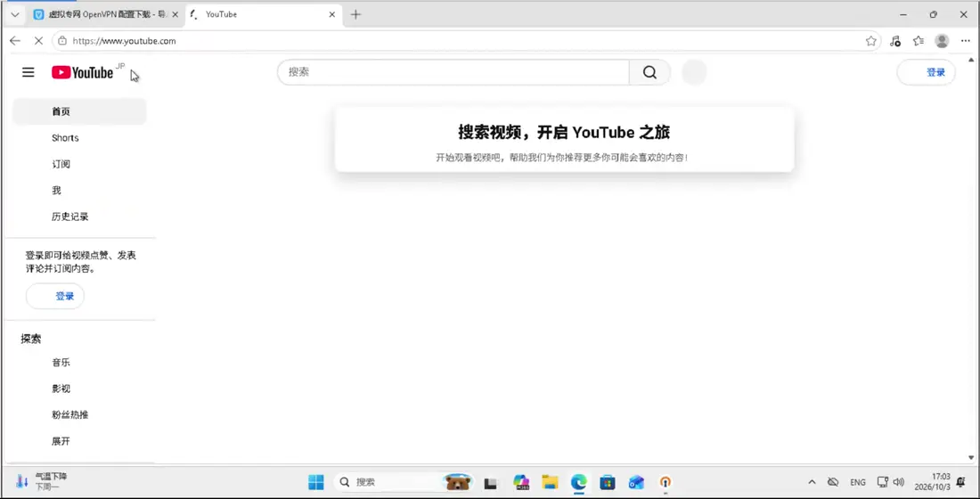Viewport: 980px width, 499px height.
Task: Open the notification bell icon
Action: click(963, 481)
